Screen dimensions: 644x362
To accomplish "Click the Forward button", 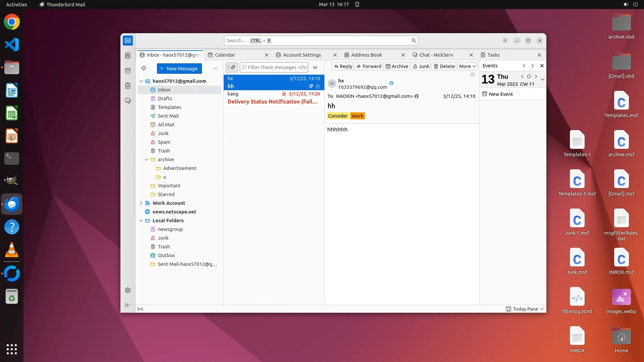I will tap(369, 66).
